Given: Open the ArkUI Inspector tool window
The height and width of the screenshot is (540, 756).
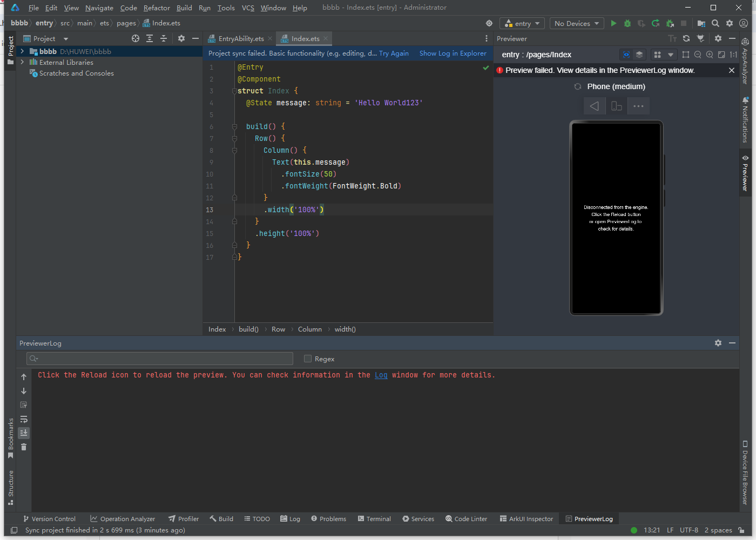Looking at the screenshot, I should tap(526, 519).
